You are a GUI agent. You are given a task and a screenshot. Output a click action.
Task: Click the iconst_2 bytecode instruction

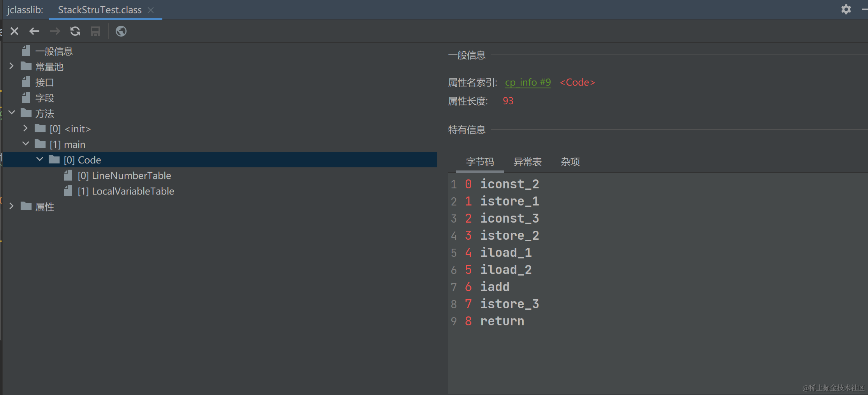510,184
